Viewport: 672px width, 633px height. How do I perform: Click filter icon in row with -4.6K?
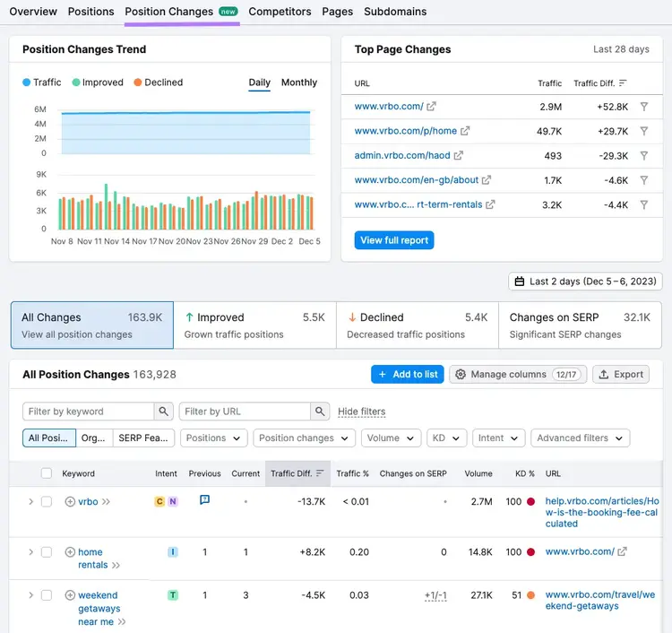[643, 180]
